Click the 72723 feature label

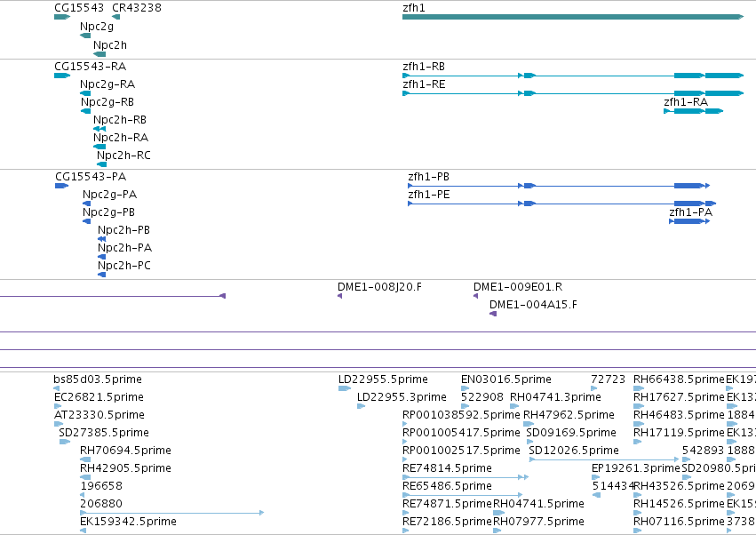(x=608, y=379)
